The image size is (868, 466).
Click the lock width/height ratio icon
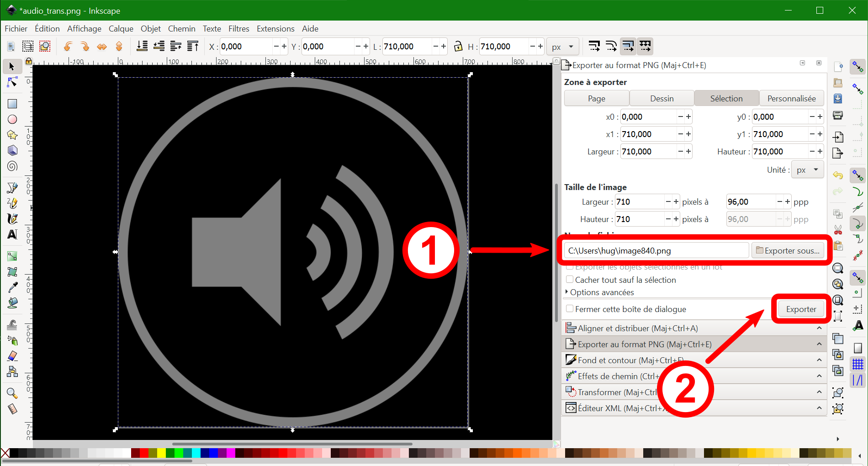[458, 46]
